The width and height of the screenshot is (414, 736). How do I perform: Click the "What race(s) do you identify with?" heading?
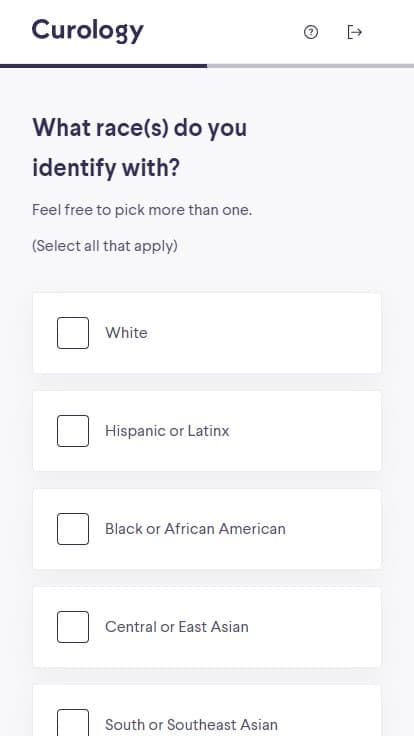[139, 147]
